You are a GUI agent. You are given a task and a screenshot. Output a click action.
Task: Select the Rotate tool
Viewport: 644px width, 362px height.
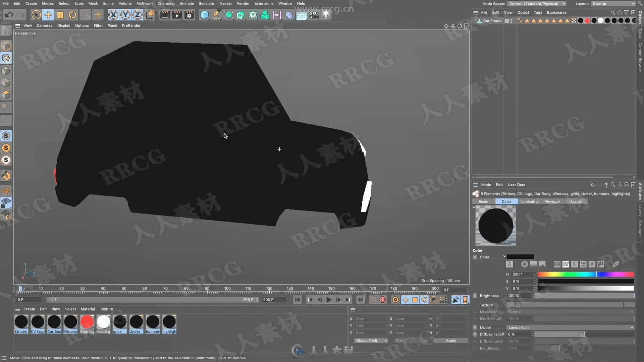tap(72, 15)
